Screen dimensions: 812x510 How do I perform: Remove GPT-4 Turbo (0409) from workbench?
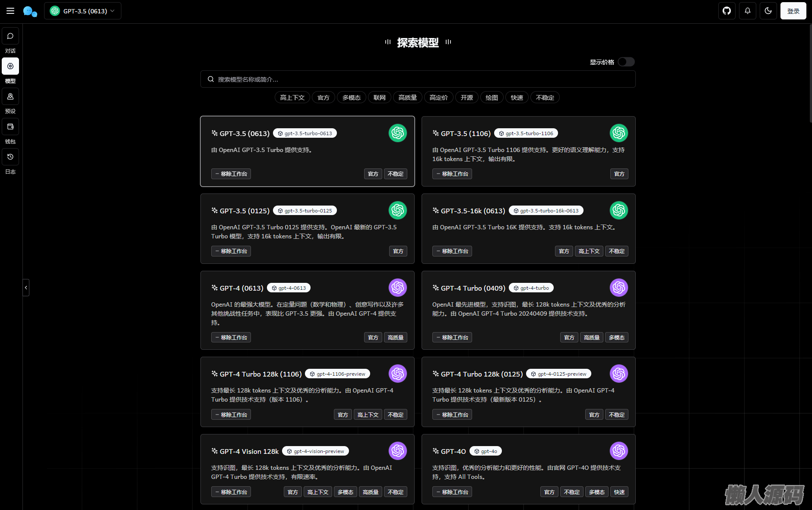tap(452, 337)
